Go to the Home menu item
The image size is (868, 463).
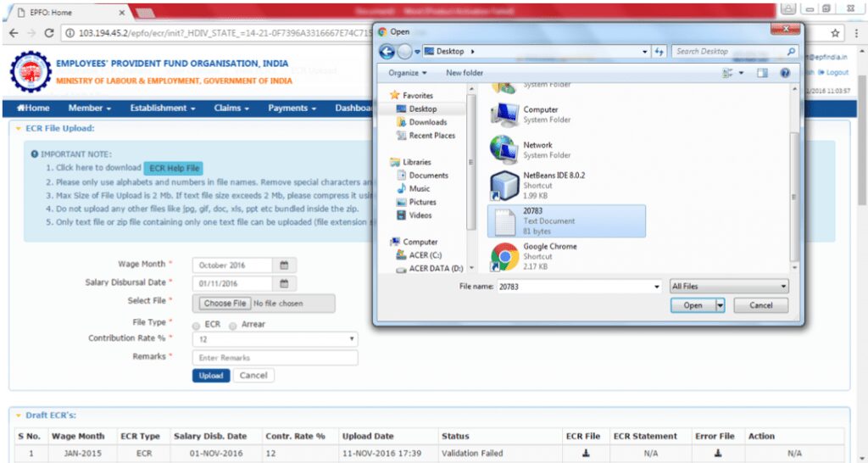point(33,109)
